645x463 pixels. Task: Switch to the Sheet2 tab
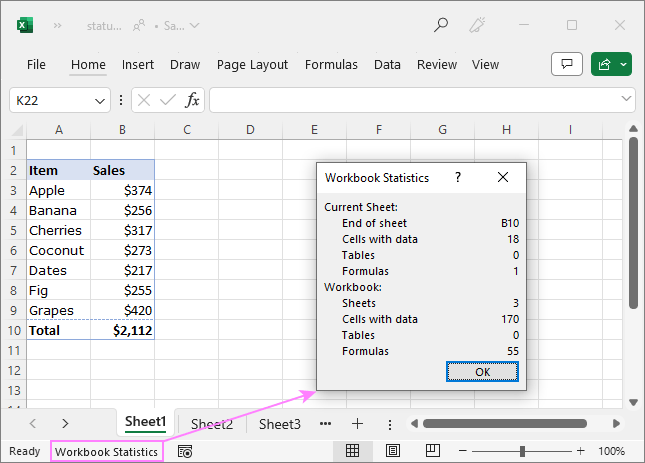tap(212, 424)
